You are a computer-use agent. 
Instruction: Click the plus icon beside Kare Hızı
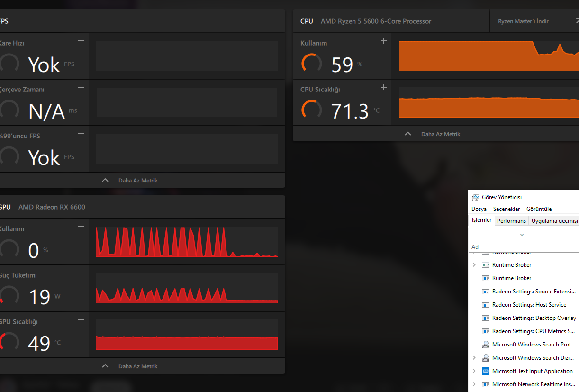tap(81, 41)
